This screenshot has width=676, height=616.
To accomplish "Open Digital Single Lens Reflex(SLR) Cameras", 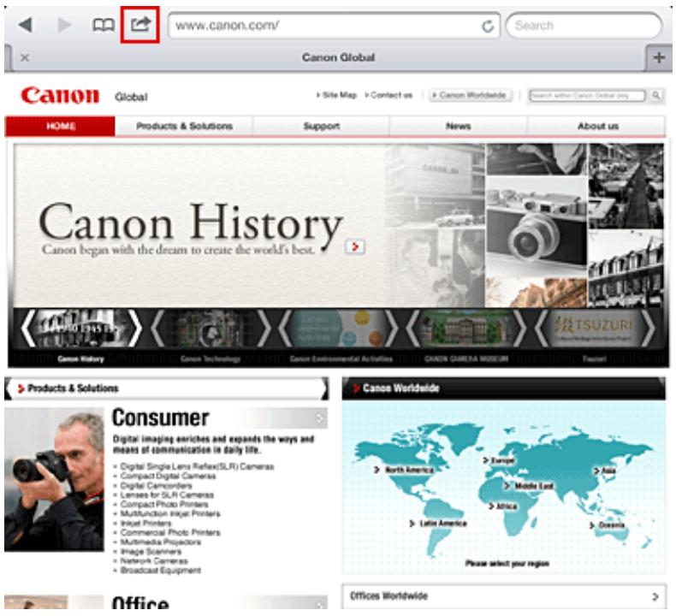I will [x=197, y=466].
